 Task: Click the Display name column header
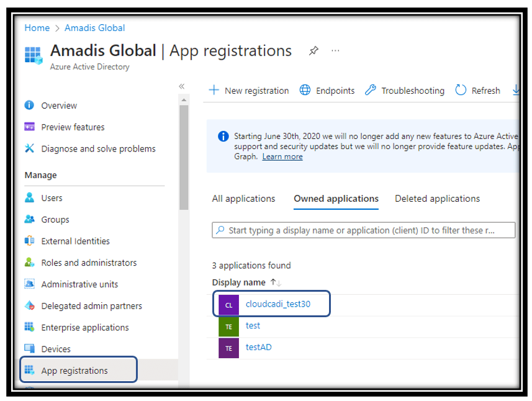coord(238,282)
